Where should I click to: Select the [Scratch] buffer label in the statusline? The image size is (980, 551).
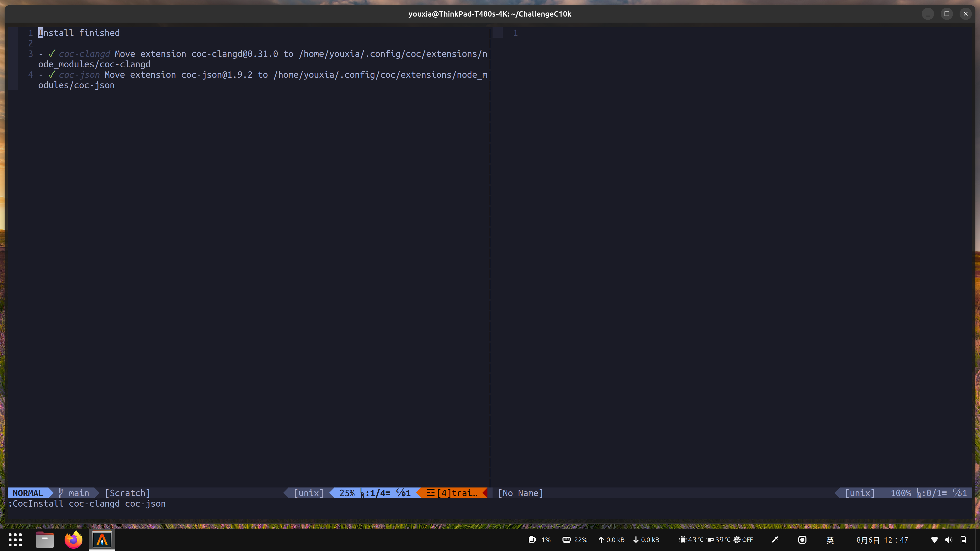click(127, 493)
